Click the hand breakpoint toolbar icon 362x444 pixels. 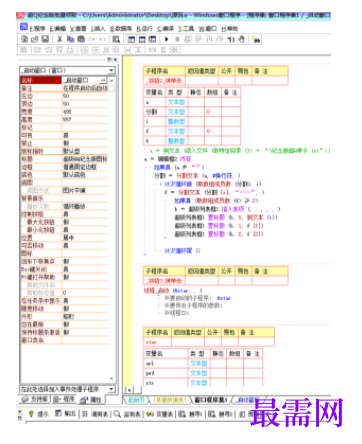pyautogui.click(x=241, y=39)
